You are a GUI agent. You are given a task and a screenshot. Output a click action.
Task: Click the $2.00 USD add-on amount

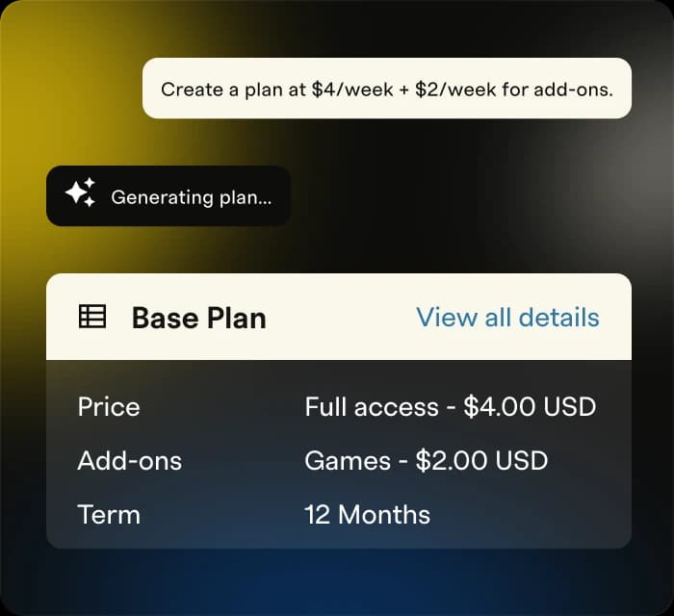(481, 460)
